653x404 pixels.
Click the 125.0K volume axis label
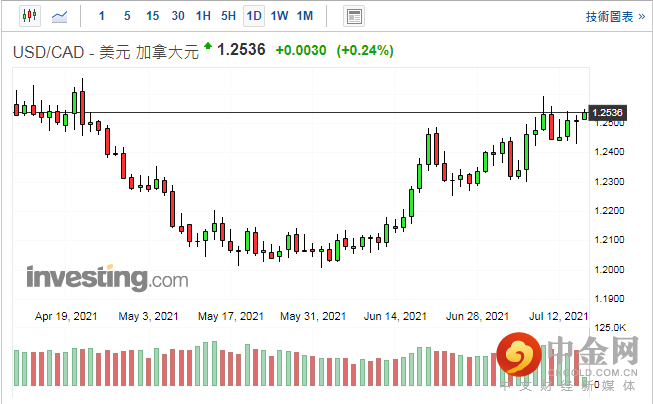[610, 328]
